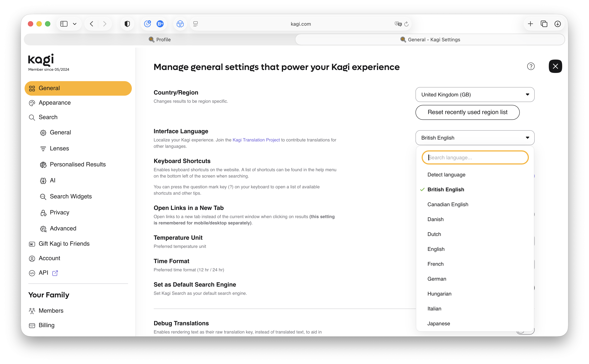Click the reader view icon in address bar
589x364 pixels.
click(195, 24)
